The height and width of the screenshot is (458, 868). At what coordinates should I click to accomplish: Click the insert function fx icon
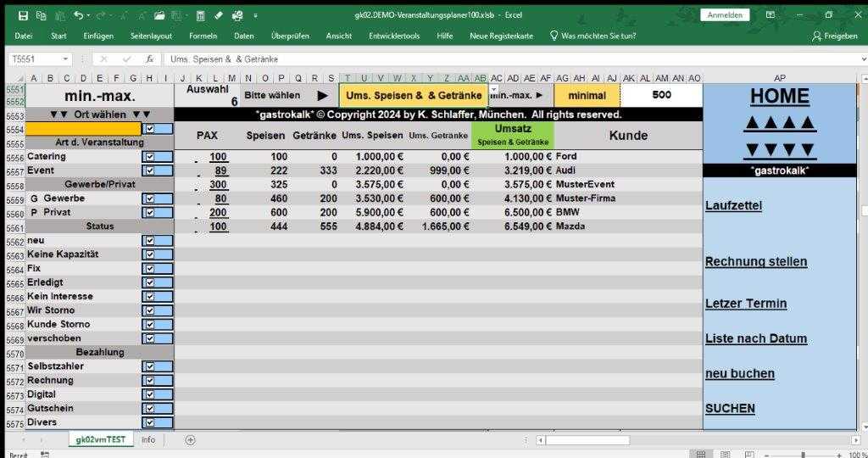click(x=149, y=59)
